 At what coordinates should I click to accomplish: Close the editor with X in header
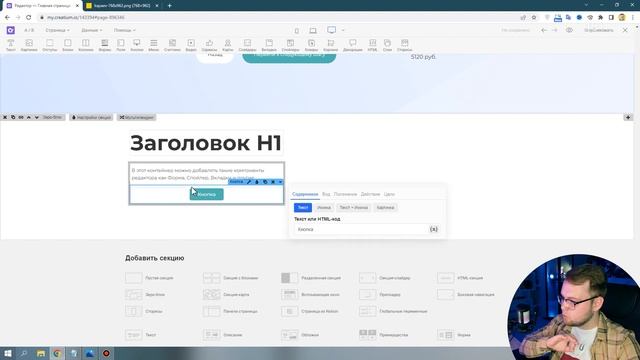[625, 30]
